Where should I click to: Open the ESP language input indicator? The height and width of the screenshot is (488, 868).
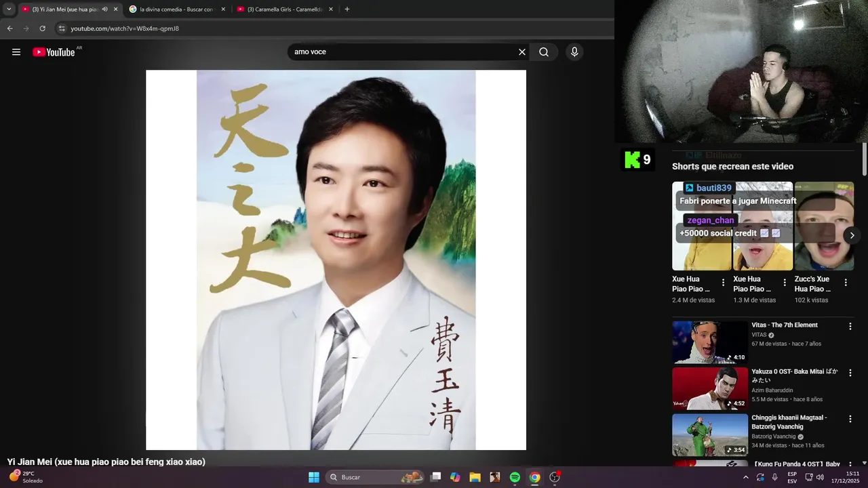point(792,477)
